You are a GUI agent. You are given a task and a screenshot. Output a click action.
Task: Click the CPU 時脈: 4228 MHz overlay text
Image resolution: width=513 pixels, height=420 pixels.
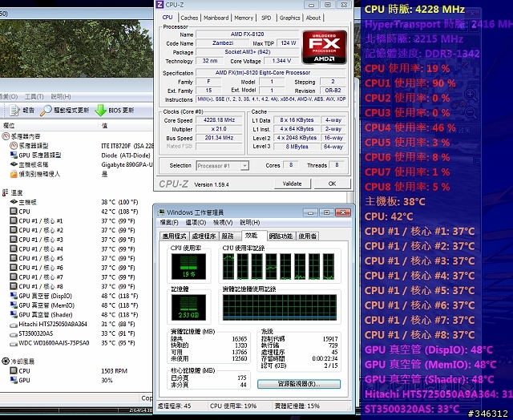click(x=414, y=9)
